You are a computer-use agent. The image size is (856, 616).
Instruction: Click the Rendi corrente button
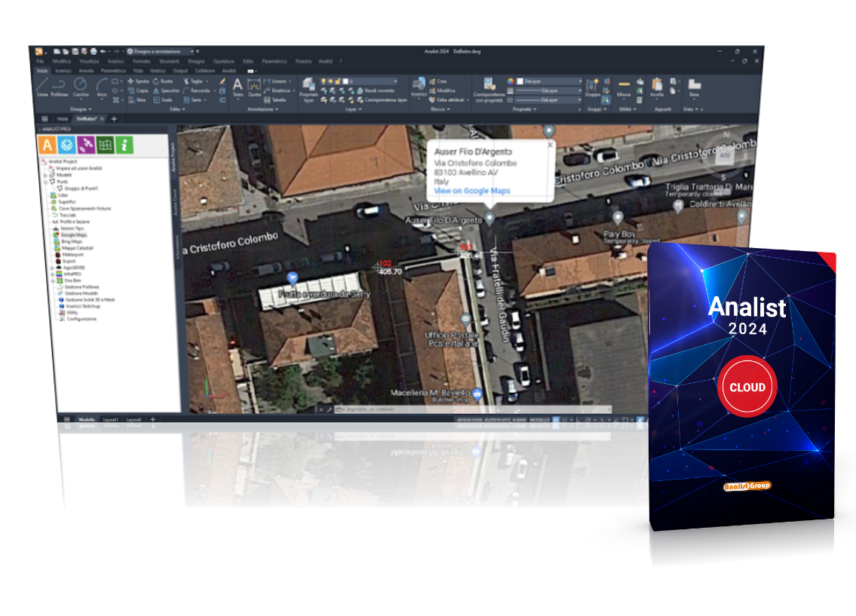pyautogui.click(x=375, y=90)
